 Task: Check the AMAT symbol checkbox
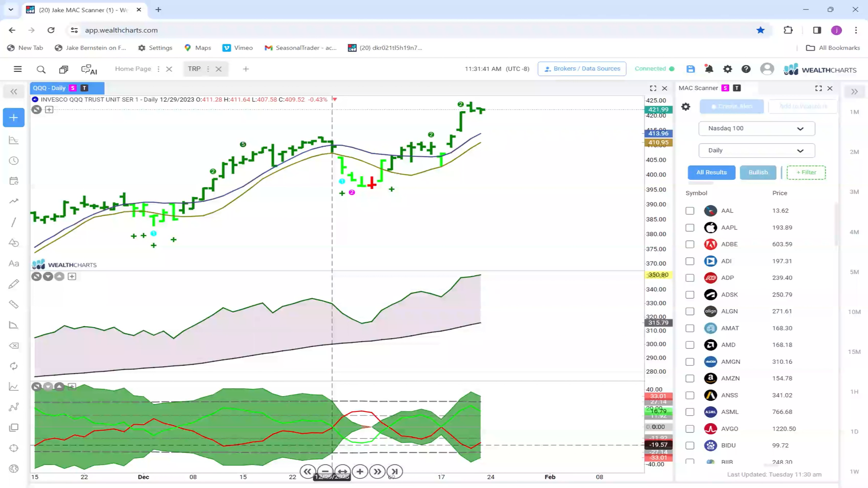689,328
